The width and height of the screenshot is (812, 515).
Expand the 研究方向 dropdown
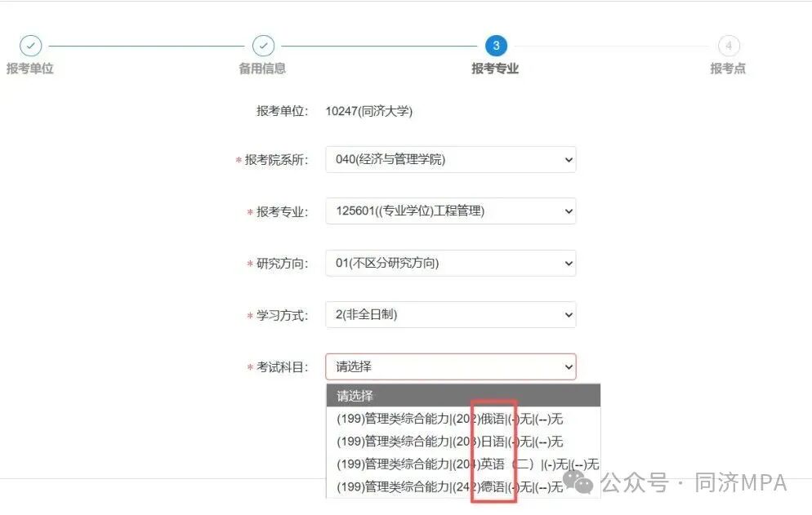tap(450, 263)
